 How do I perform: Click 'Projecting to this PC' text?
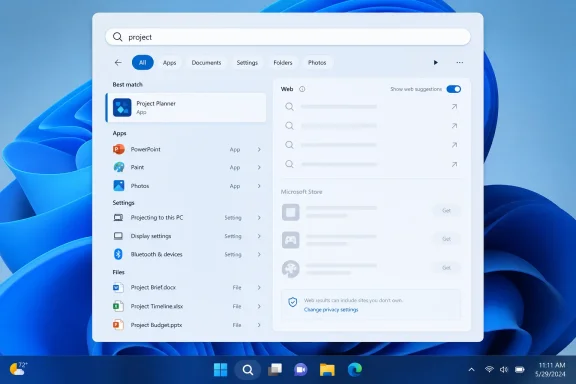pos(157,218)
